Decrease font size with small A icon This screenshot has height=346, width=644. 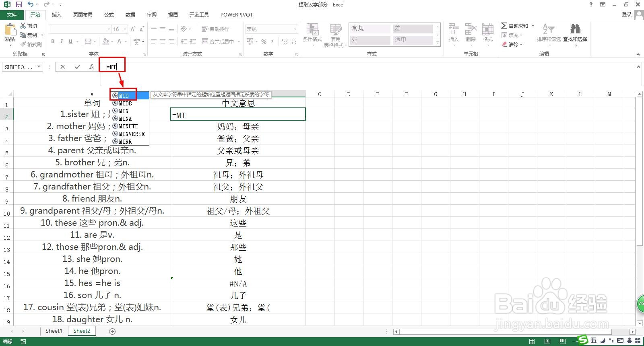tap(142, 29)
